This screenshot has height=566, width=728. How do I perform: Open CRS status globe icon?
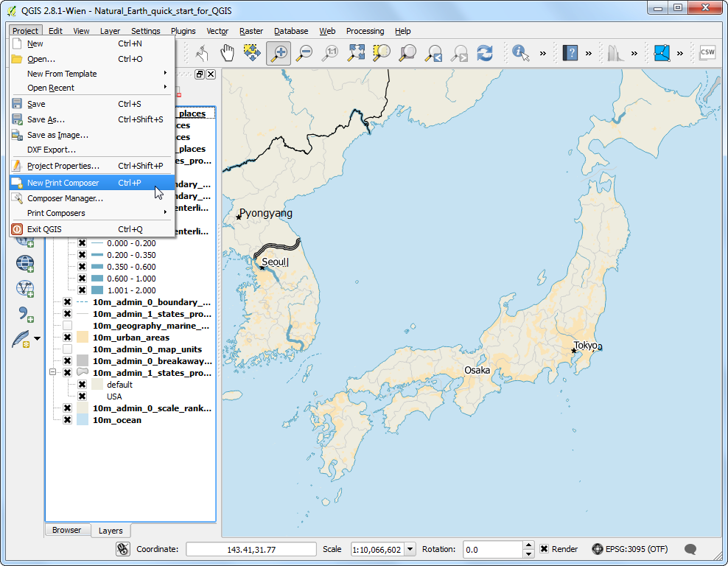pos(598,549)
